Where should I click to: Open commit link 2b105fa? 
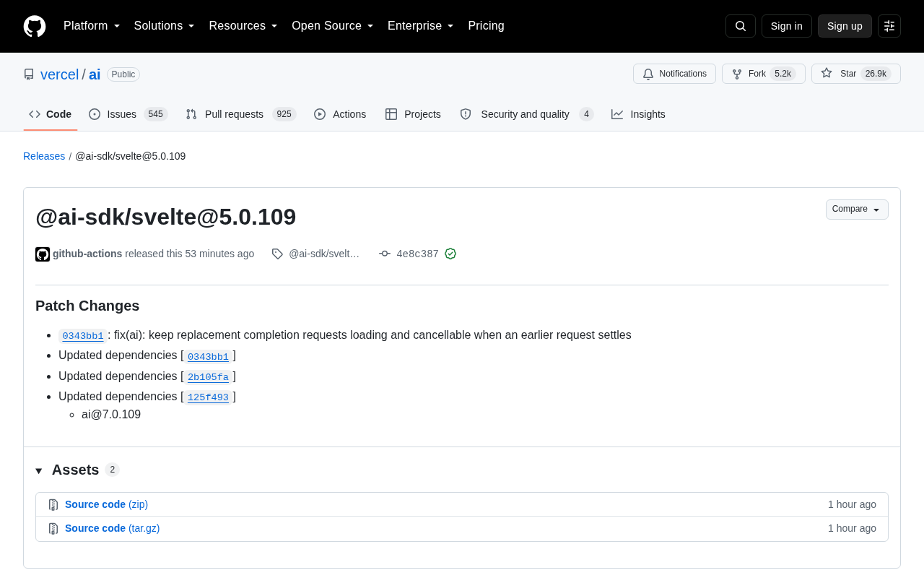(x=208, y=376)
